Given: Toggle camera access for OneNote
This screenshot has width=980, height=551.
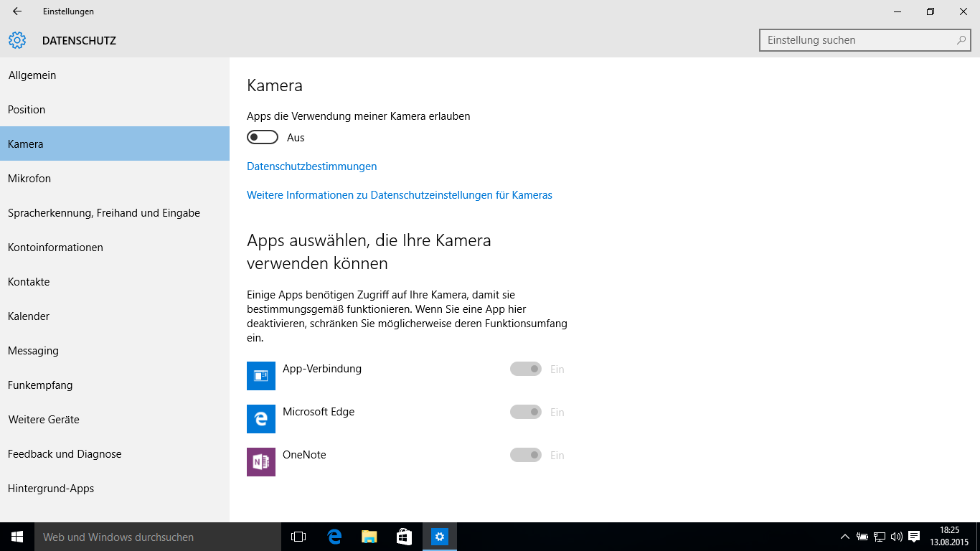Looking at the screenshot, I should click(x=526, y=456).
